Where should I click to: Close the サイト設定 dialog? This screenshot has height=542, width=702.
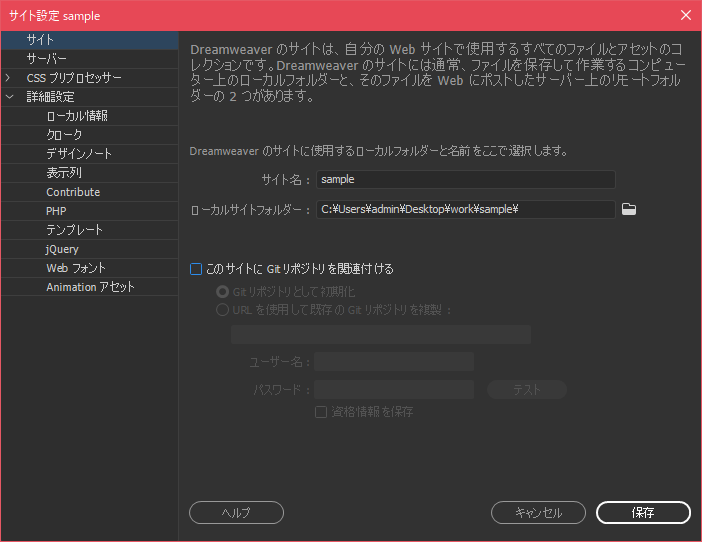point(685,15)
